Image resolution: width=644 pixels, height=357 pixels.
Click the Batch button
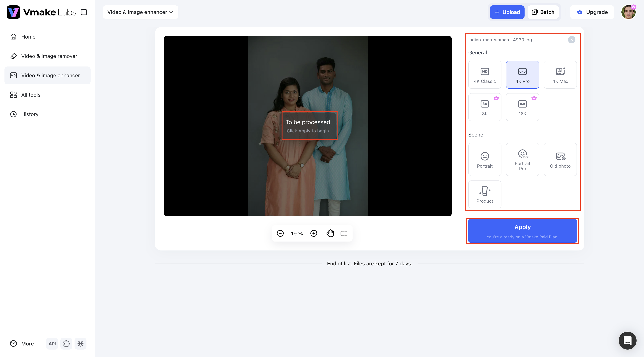tap(543, 12)
